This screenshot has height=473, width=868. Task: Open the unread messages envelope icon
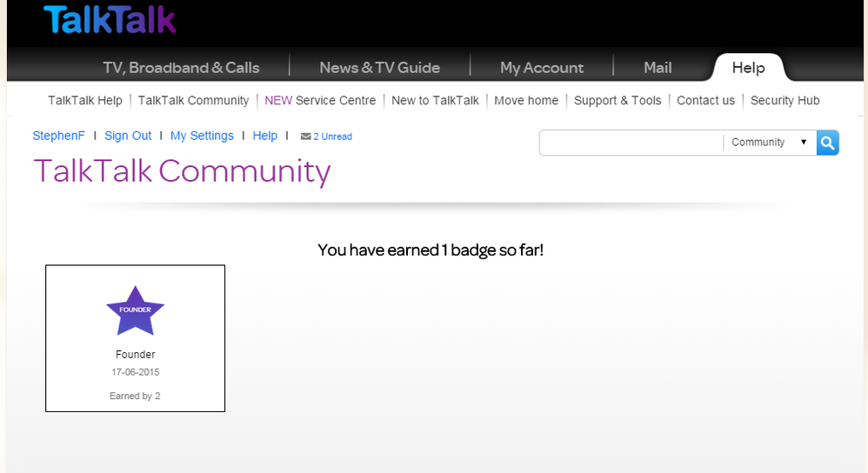pos(305,137)
